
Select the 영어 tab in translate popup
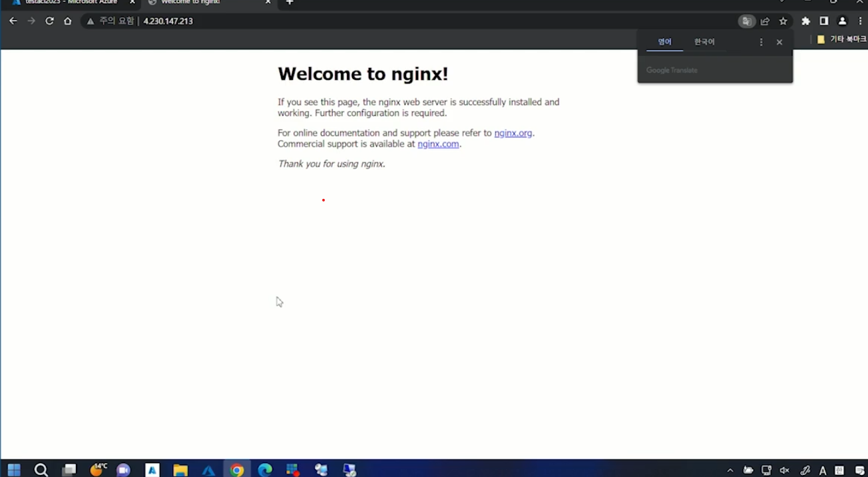[665, 42]
